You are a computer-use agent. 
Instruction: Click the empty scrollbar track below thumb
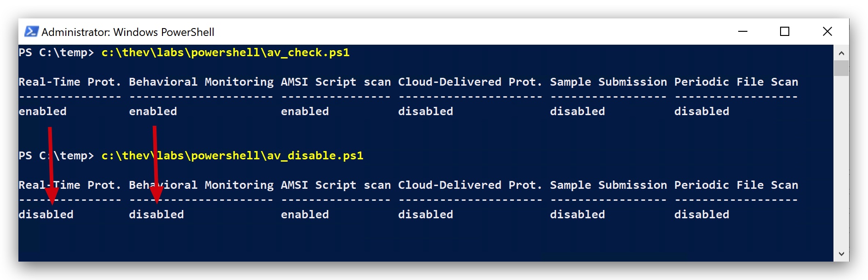[x=841, y=161]
